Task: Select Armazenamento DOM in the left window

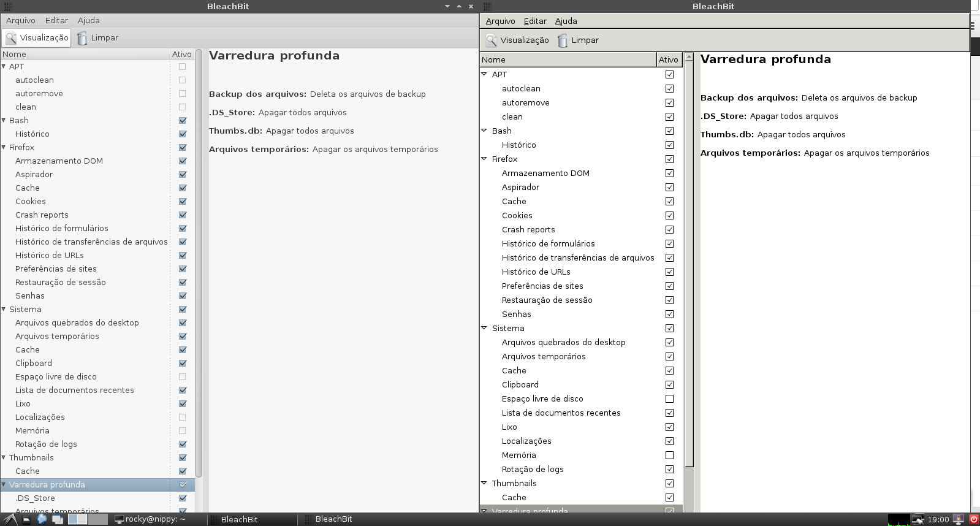Action: [x=97, y=161]
